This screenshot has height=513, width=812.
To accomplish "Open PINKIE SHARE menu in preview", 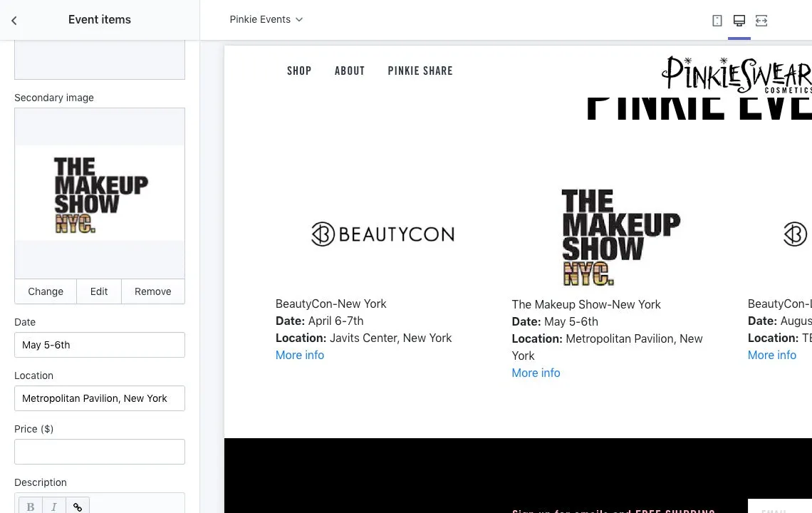I will coord(420,71).
